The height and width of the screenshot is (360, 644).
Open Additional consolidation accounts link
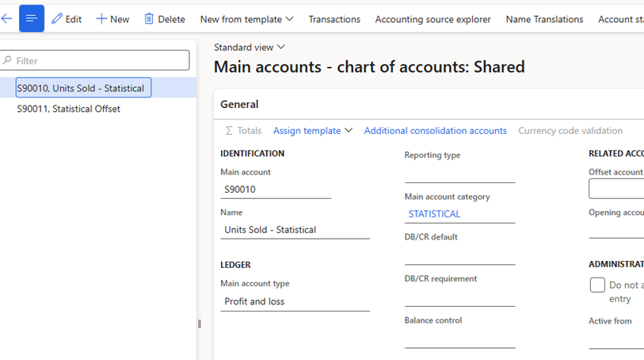[436, 131]
